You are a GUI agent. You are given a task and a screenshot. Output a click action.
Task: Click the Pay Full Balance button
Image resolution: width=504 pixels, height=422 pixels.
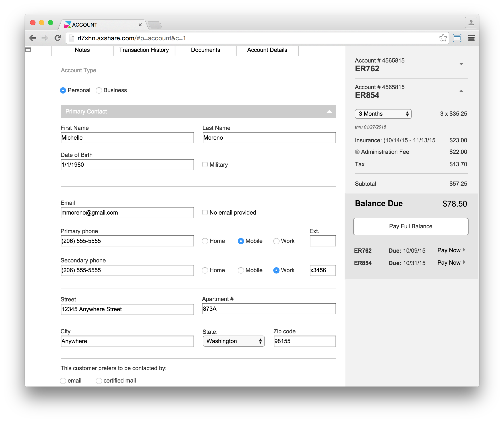coord(410,226)
